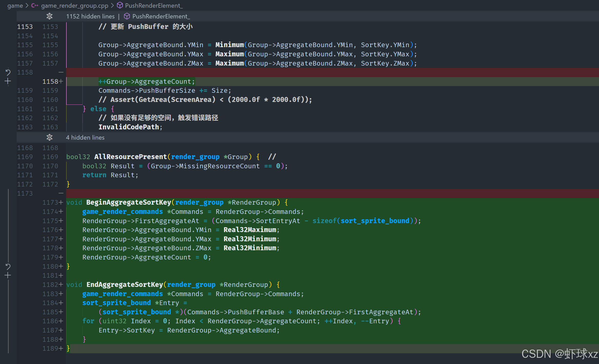599x364 pixels.
Task: Click the C++ file icon in breadcrumb
Action: [35, 5]
